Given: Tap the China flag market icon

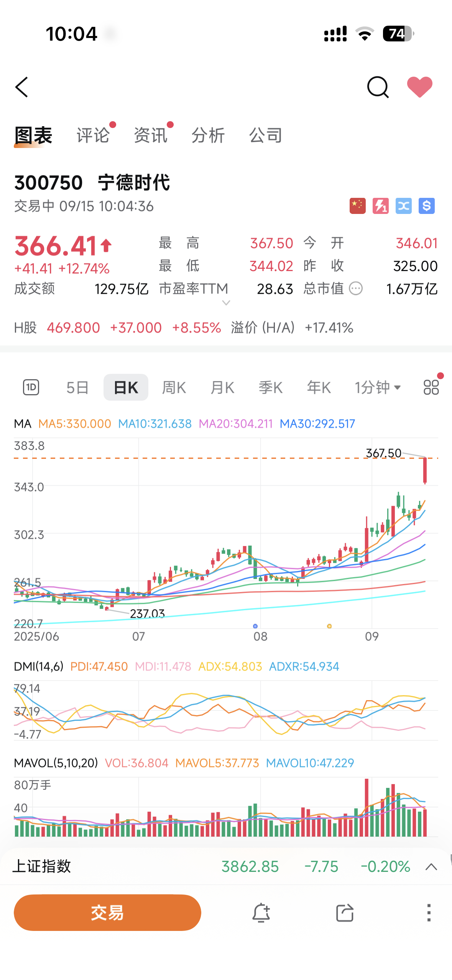Looking at the screenshot, I should [358, 206].
